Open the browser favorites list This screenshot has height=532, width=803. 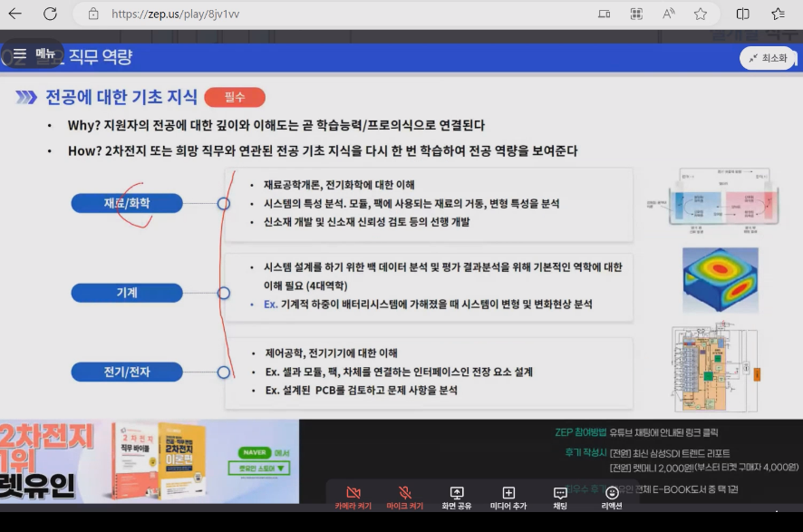(x=778, y=14)
